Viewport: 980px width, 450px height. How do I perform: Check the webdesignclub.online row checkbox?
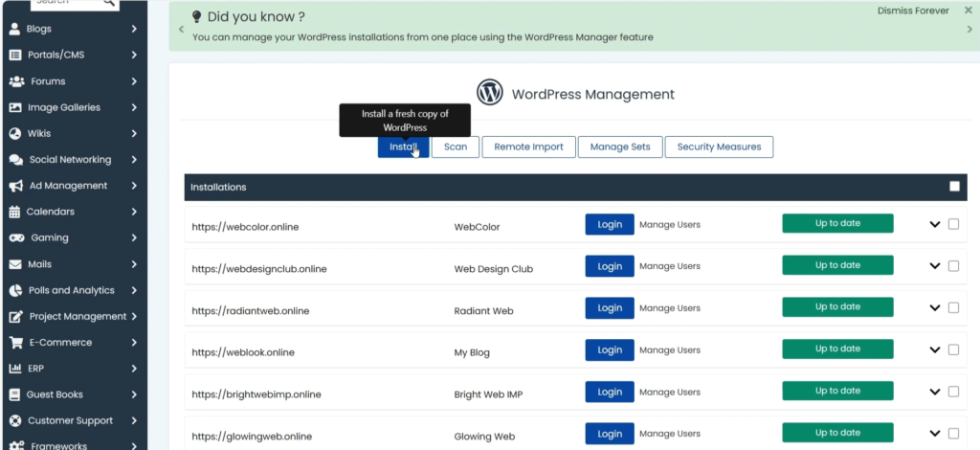(x=953, y=265)
